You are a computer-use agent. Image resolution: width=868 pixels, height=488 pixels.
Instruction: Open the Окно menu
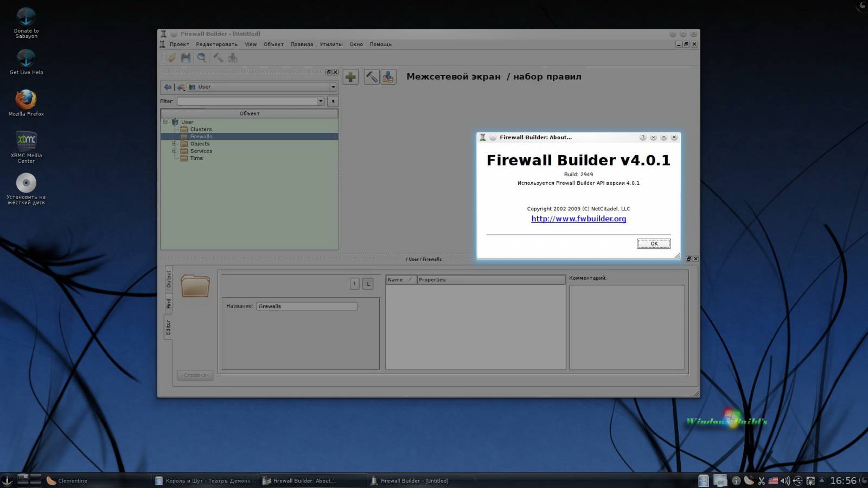pos(356,44)
